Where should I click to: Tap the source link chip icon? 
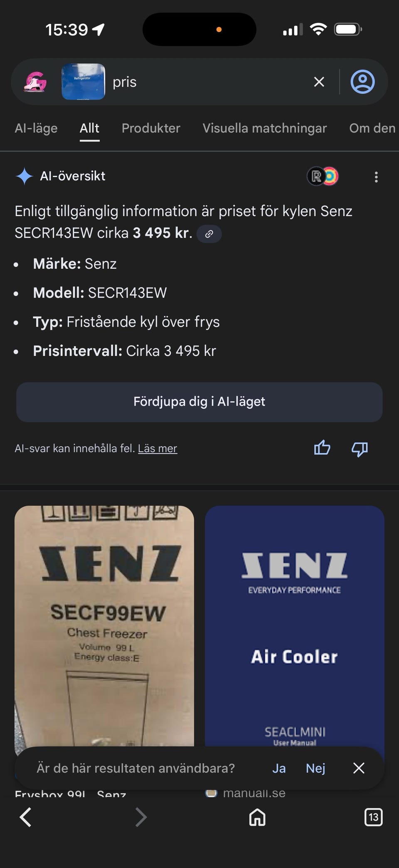coord(209,234)
